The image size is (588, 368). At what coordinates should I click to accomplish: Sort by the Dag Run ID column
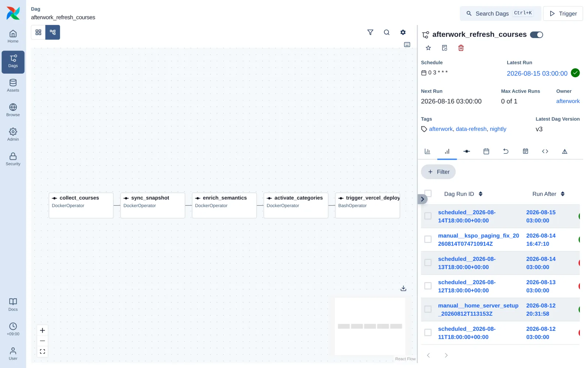[x=463, y=194]
